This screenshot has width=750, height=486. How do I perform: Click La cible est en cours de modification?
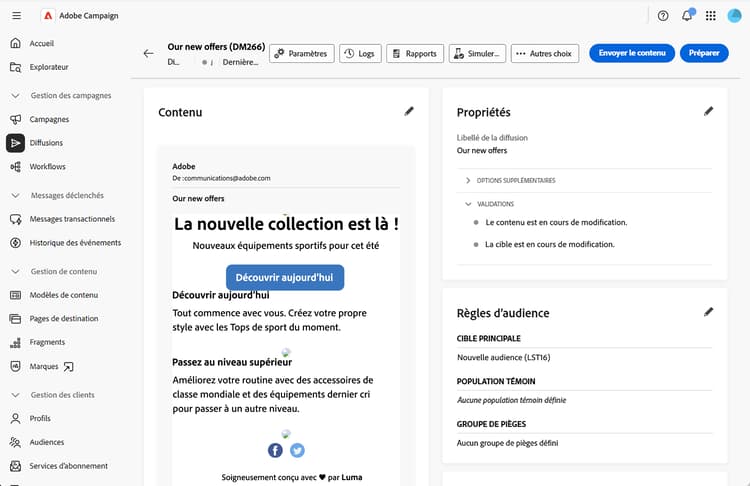coord(550,244)
